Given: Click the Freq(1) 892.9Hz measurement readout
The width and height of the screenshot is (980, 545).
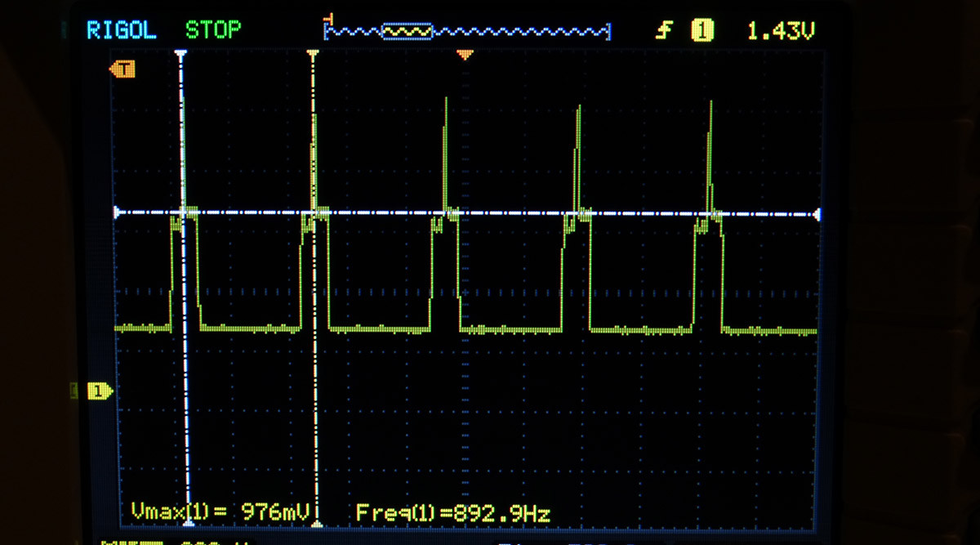Looking at the screenshot, I should pyautogui.click(x=453, y=513).
